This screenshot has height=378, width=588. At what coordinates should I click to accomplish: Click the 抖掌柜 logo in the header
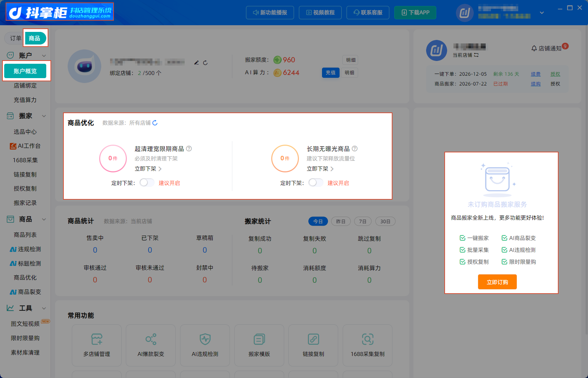pyautogui.click(x=60, y=12)
